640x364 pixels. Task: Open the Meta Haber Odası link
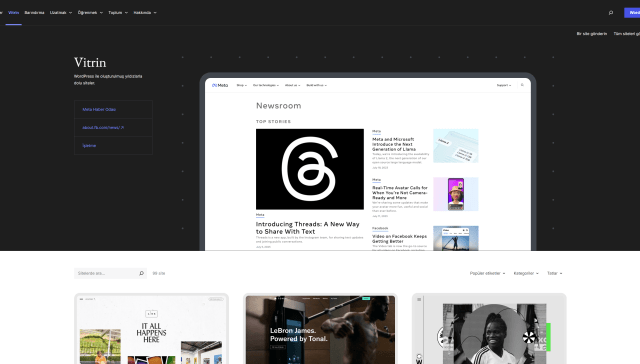(99, 109)
